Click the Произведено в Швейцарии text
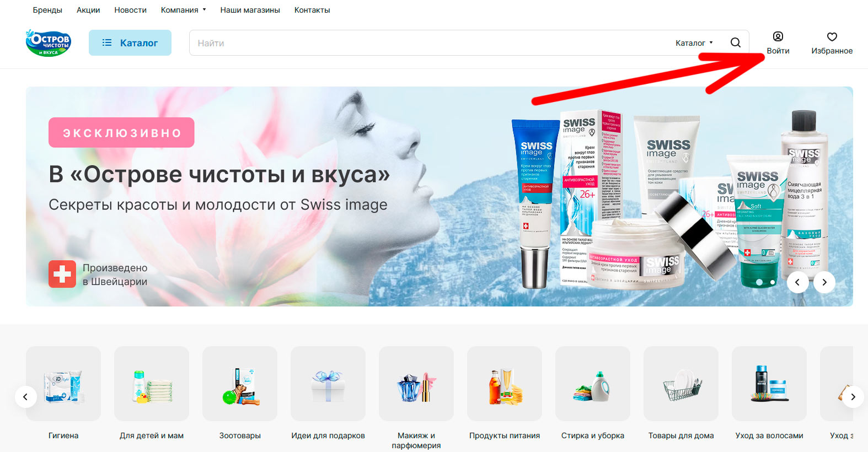This screenshot has height=452, width=868. click(x=115, y=275)
